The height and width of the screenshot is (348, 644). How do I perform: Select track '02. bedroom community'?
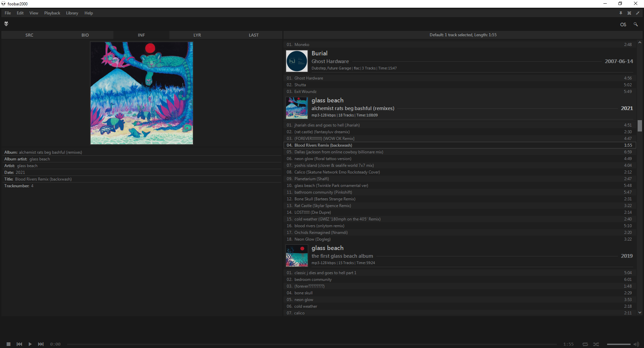[x=460, y=280]
